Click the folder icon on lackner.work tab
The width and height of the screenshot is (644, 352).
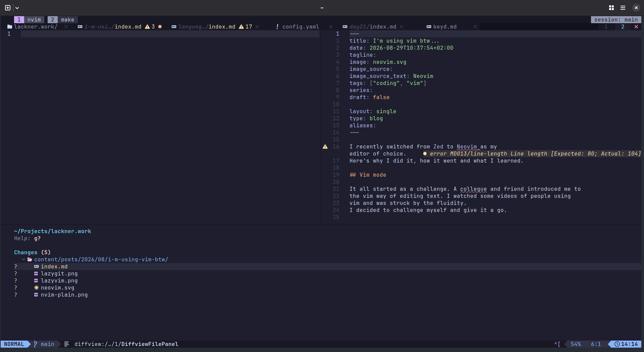click(x=10, y=27)
